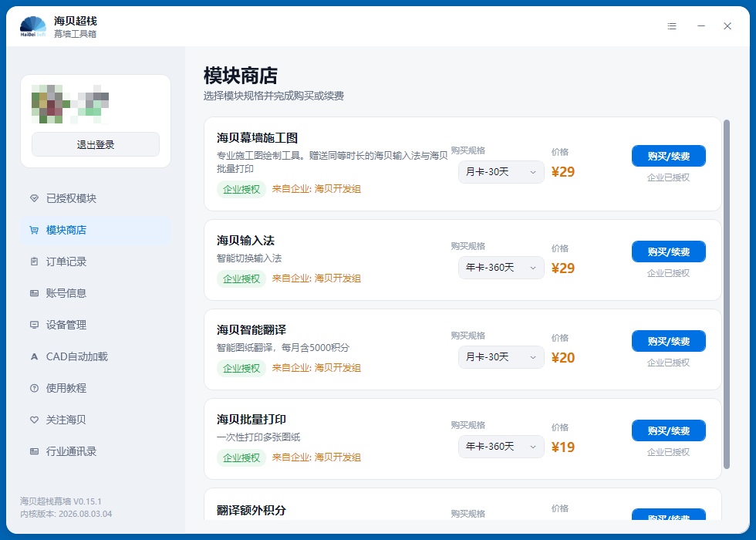This screenshot has height=540, width=756.
Task: Minimize the 海贝超栈 window
Action: click(701, 26)
